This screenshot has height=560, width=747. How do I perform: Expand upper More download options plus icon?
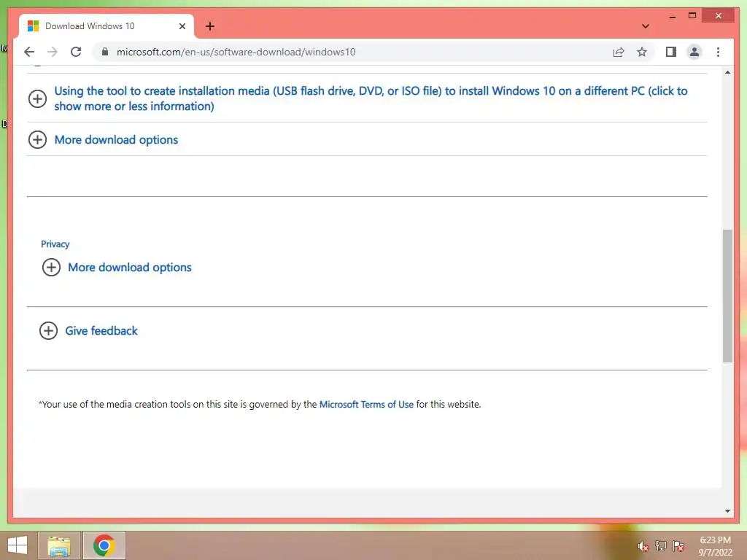click(x=37, y=139)
